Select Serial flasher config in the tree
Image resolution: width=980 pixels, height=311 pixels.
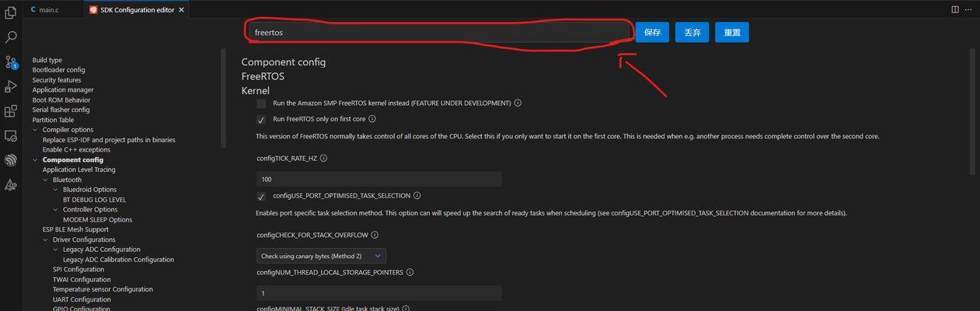tap(61, 110)
